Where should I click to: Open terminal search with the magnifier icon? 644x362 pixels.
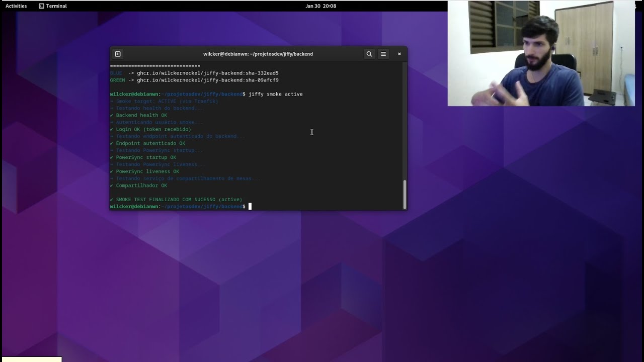tap(369, 54)
